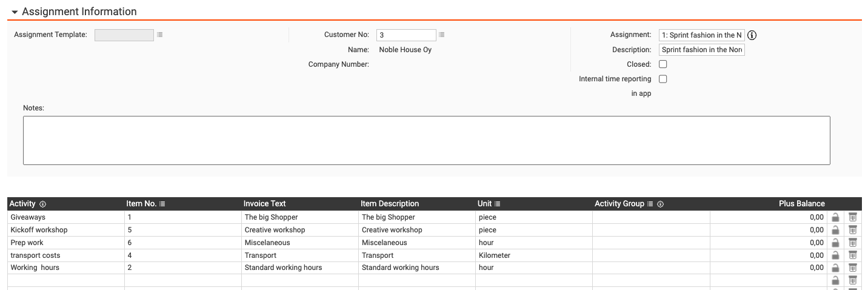
Task: Open the Assignment dropdown field
Action: tap(701, 35)
